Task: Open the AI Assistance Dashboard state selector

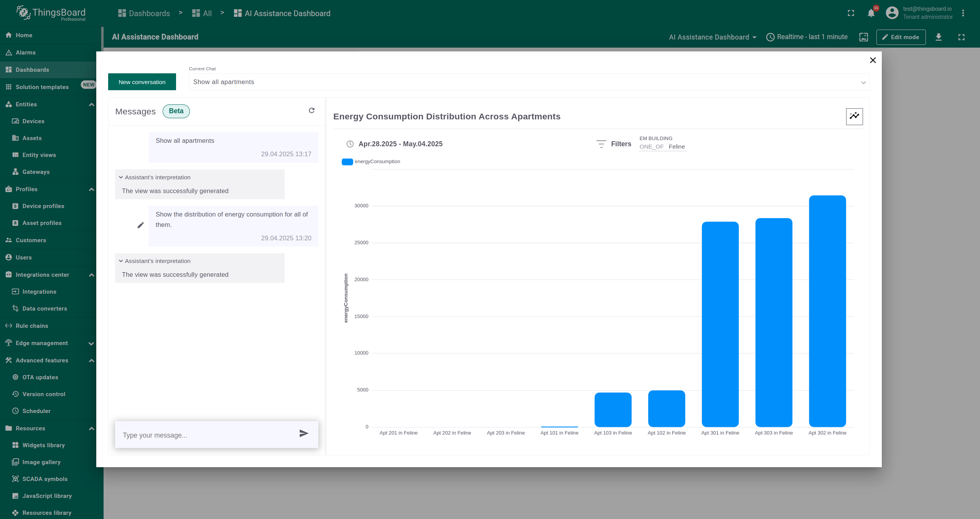Action: click(x=712, y=37)
